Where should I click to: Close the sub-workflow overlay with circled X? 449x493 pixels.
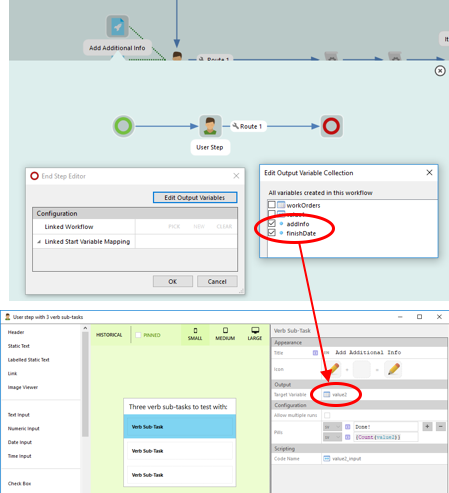[x=440, y=71]
